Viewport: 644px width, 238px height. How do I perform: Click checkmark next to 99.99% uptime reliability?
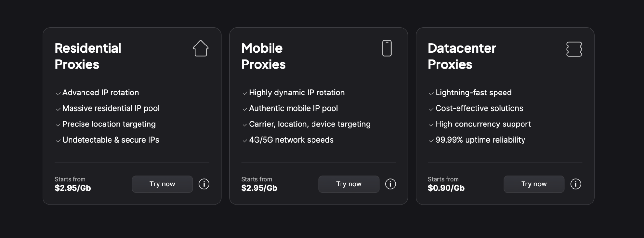pos(431,141)
